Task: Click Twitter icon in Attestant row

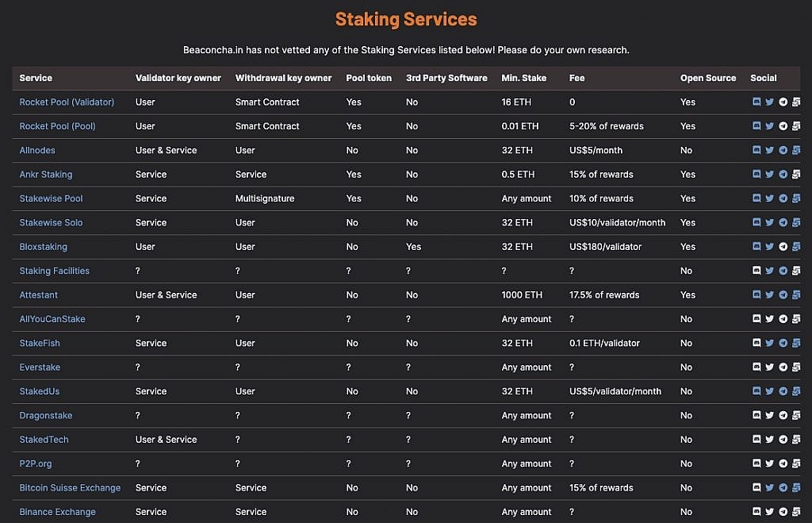Action: pyautogui.click(x=769, y=295)
